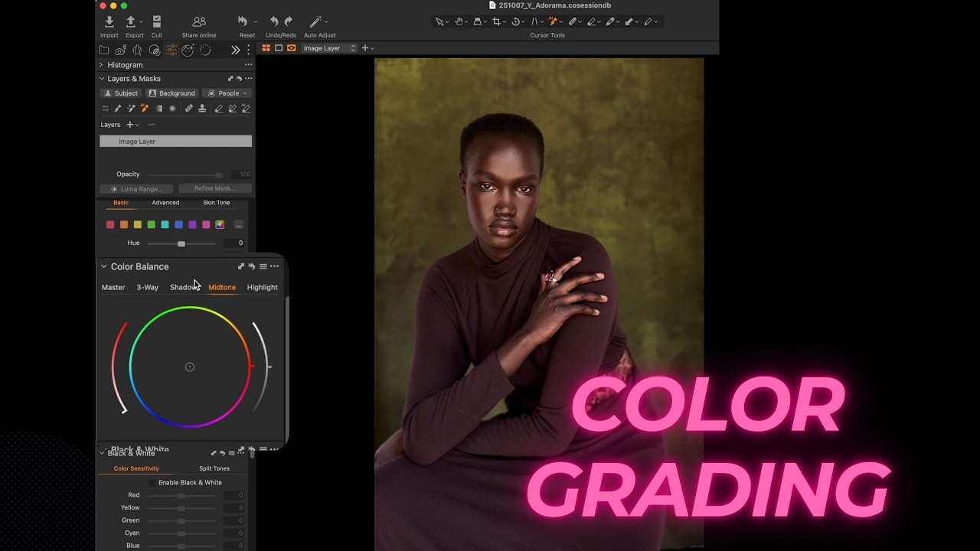
Task: Click the Share online icon
Action: (x=198, y=22)
